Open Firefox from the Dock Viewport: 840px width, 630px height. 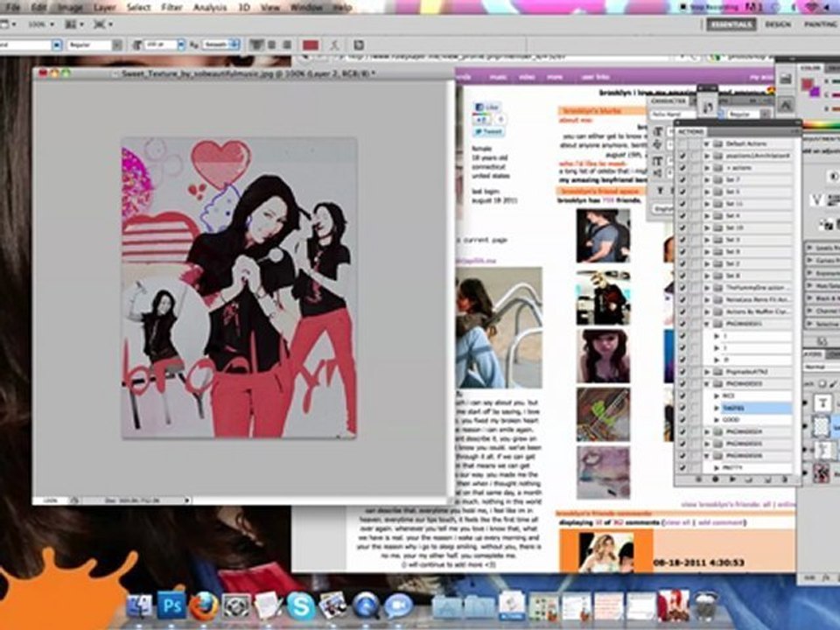(204, 605)
